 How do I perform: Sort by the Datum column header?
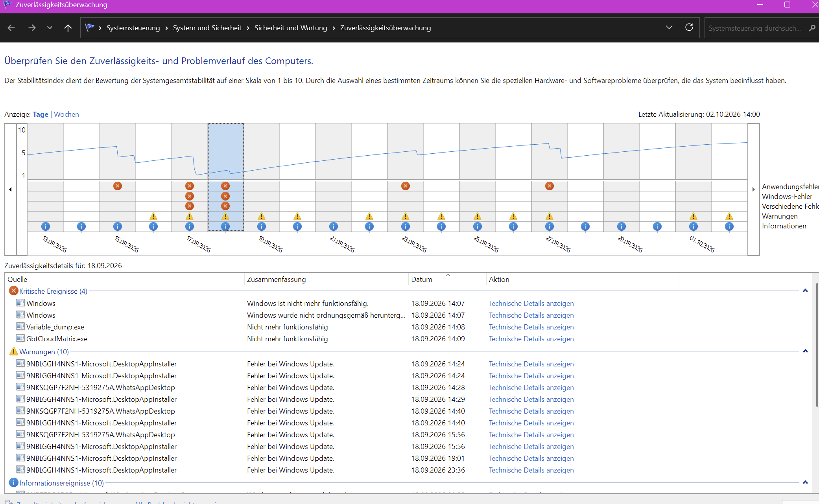(x=447, y=279)
